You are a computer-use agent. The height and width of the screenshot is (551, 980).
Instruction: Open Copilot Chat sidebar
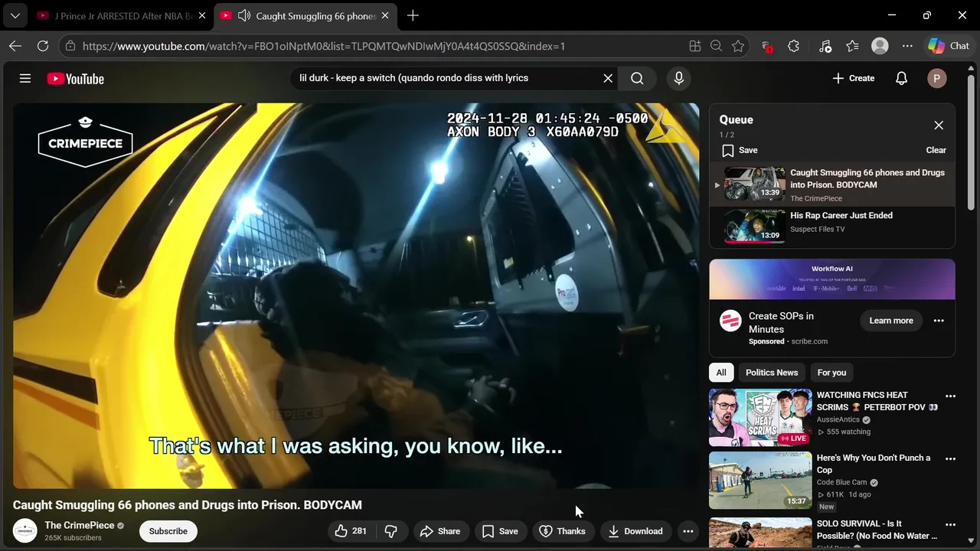[x=949, y=46]
